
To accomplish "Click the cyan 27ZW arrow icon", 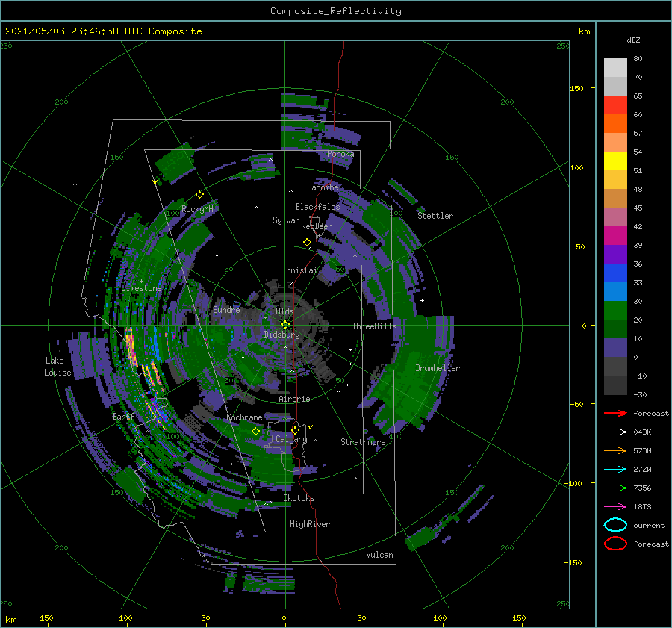I will point(615,469).
